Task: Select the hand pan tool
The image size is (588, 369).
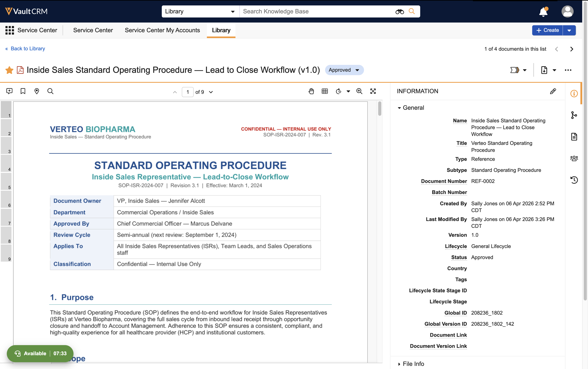Action: [311, 91]
